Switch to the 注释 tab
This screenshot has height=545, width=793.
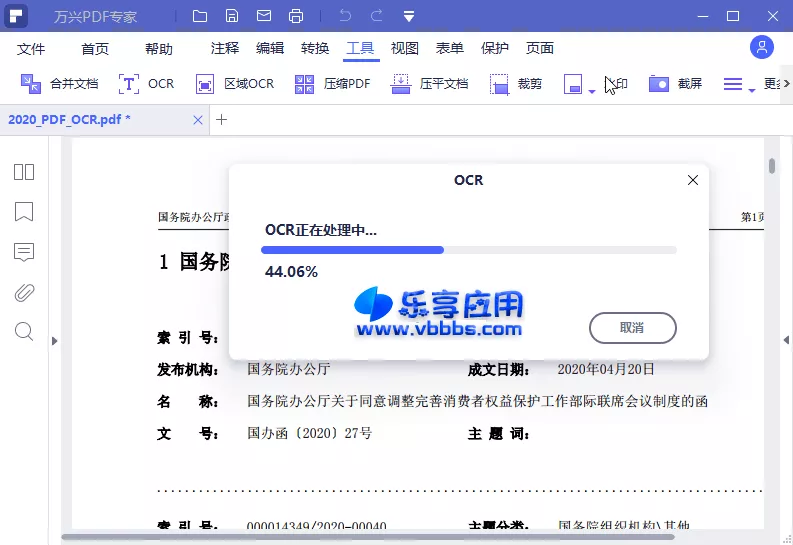click(x=225, y=48)
